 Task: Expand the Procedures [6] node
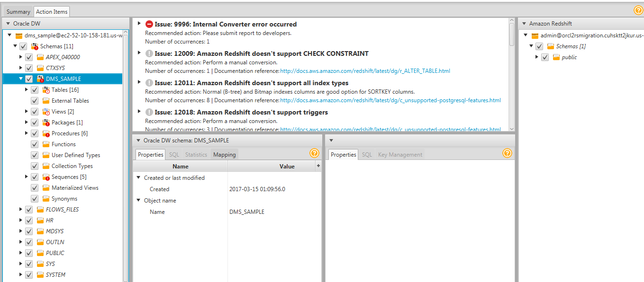[27, 133]
